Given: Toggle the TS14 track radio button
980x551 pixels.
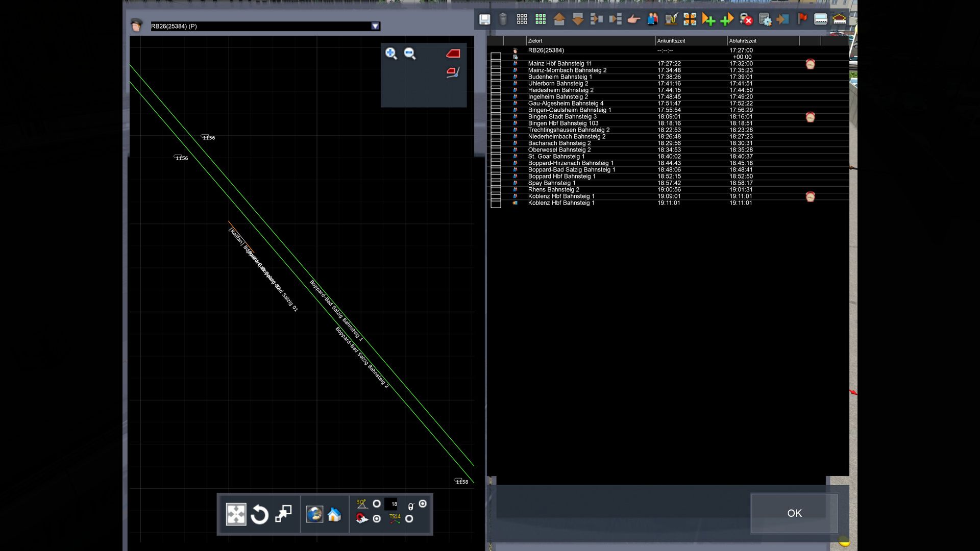Looking at the screenshot, I should pos(409,519).
